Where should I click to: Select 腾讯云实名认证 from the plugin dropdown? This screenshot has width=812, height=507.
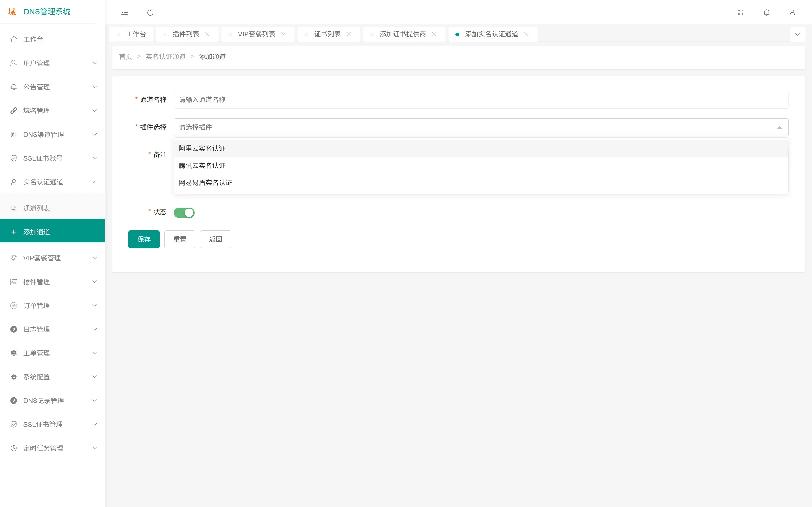[x=201, y=165]
